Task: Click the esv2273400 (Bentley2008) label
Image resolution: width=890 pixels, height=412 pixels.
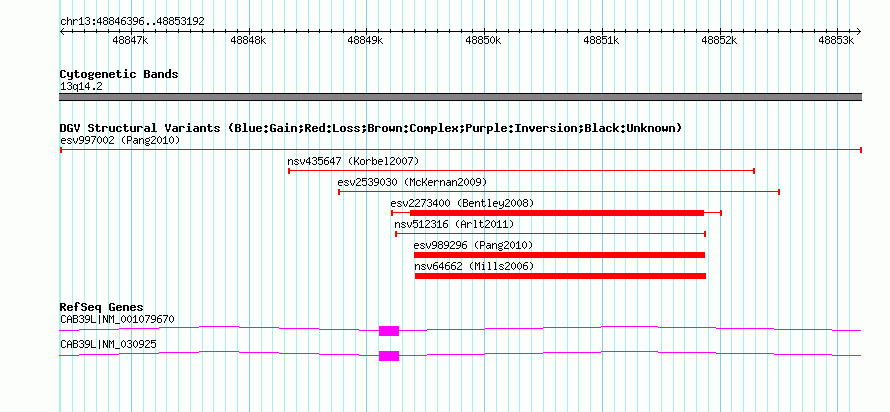Action: pyautogui.click(x=462, y=203)
